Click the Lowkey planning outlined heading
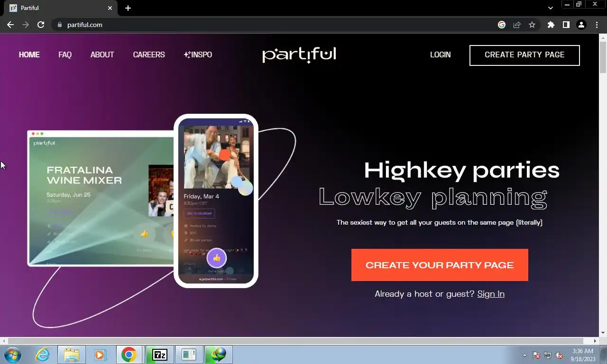The height and width of the screenshot is (364, 607). pyautogui.click(x=433, y=197)
